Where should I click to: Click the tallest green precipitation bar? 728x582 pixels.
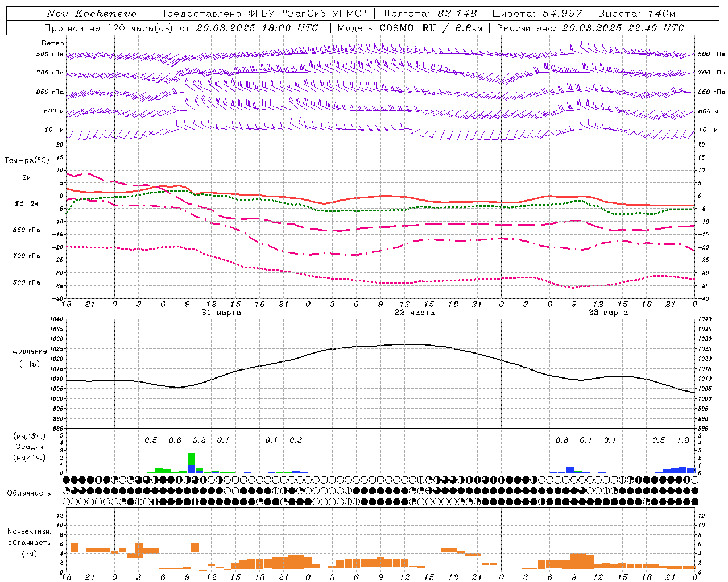coord(191,459)
